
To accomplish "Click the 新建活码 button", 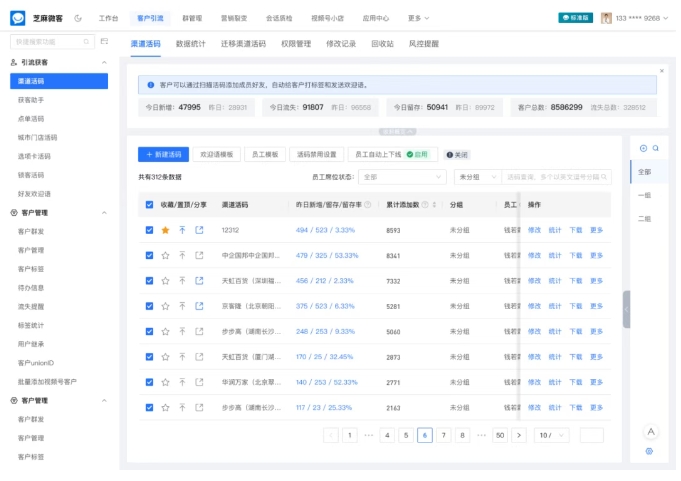I will 163,155.
